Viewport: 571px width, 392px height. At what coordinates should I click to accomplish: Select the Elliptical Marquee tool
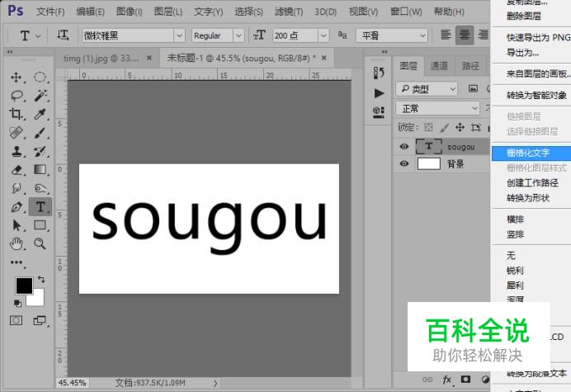coord(40,77)
